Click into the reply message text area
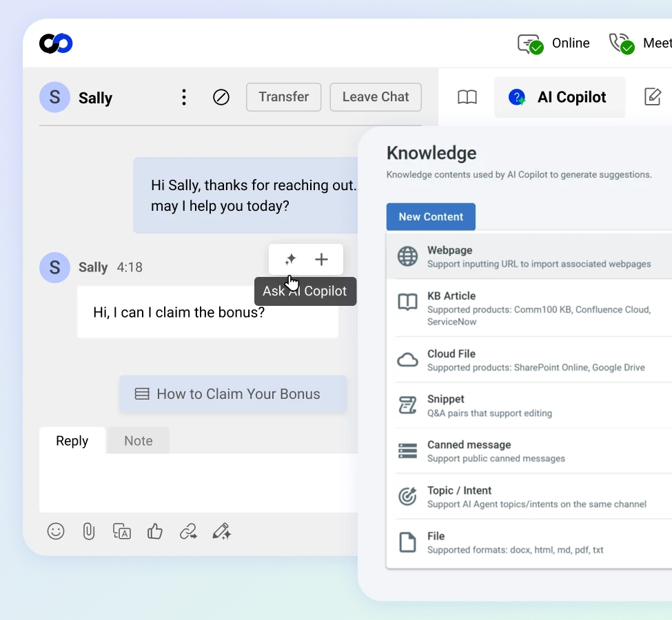 [x=198, y=483]
